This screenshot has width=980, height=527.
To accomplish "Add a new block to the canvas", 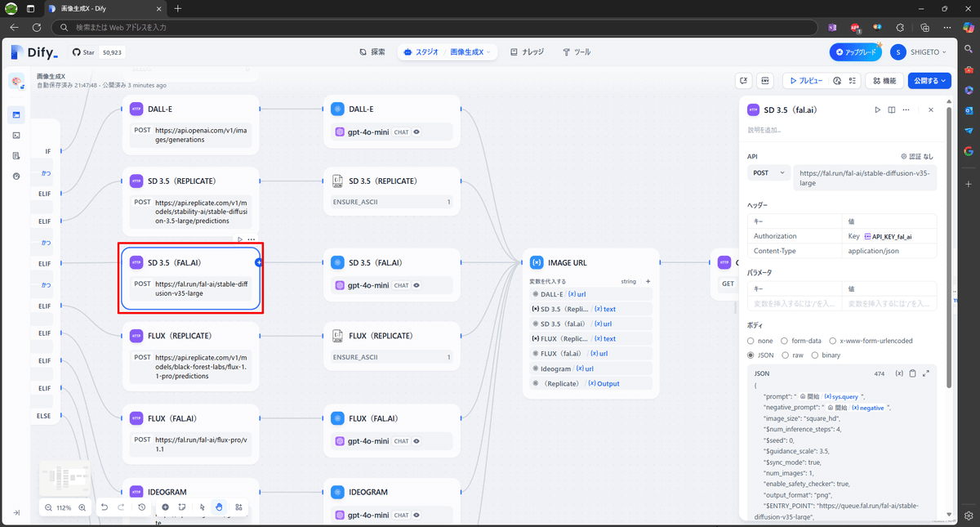I will [166, 507].
